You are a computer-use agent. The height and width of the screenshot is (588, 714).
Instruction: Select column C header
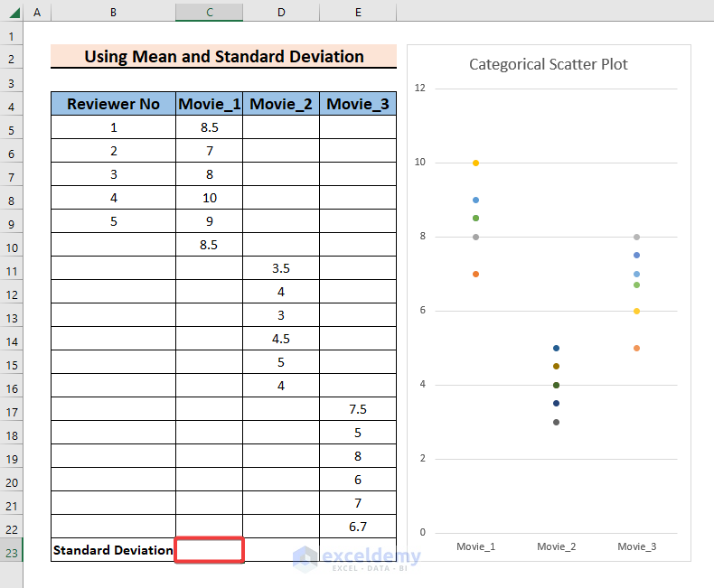tap(210, 13)
